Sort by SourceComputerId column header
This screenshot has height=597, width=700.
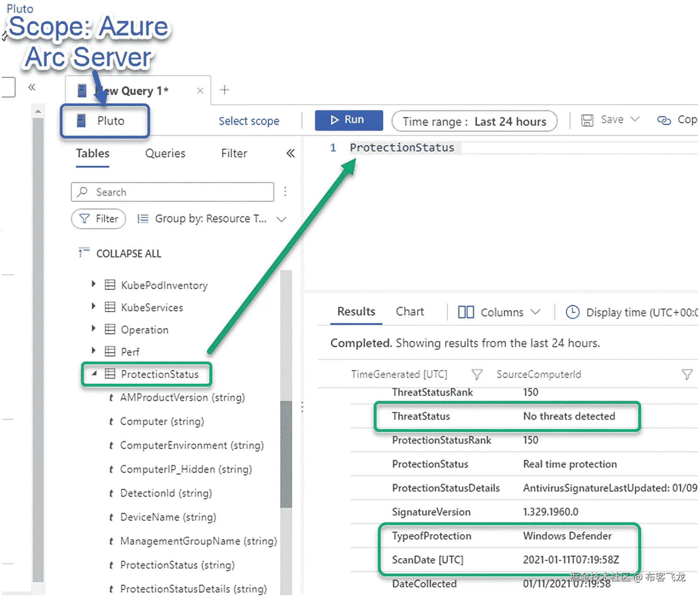[539, 374]
